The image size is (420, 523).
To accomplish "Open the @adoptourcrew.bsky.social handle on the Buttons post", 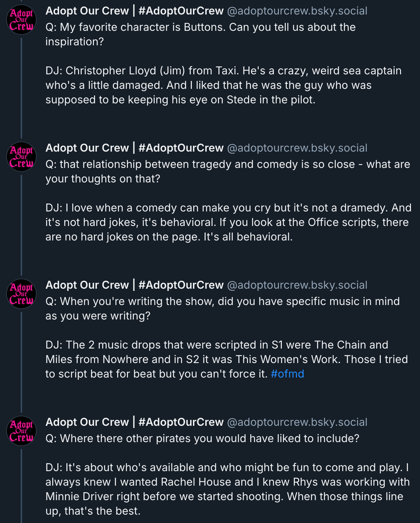I will click(x=297, y=11).
